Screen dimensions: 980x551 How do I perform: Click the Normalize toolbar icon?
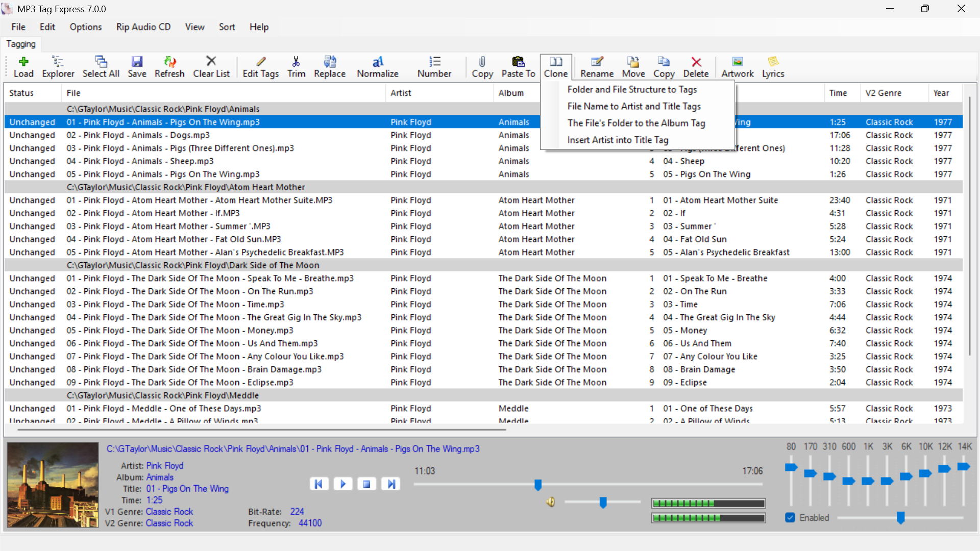378,67
